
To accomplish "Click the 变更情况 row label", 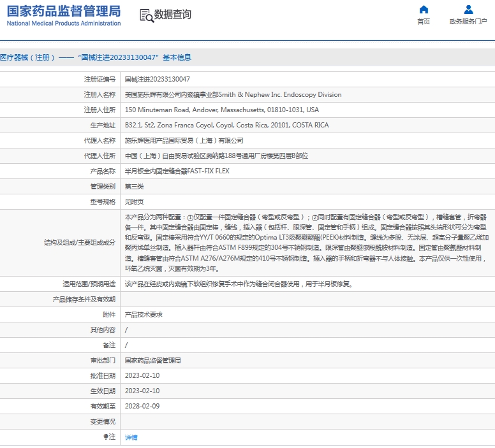I will coord(103,421).
